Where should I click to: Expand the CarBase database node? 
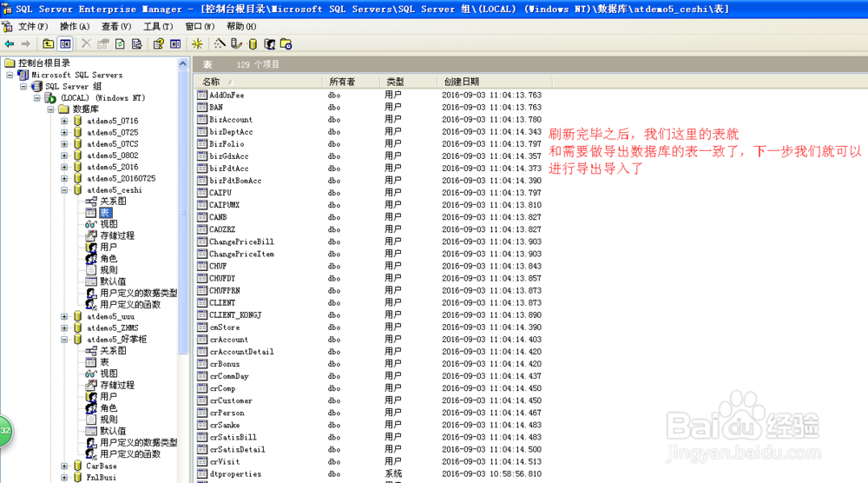64,466
